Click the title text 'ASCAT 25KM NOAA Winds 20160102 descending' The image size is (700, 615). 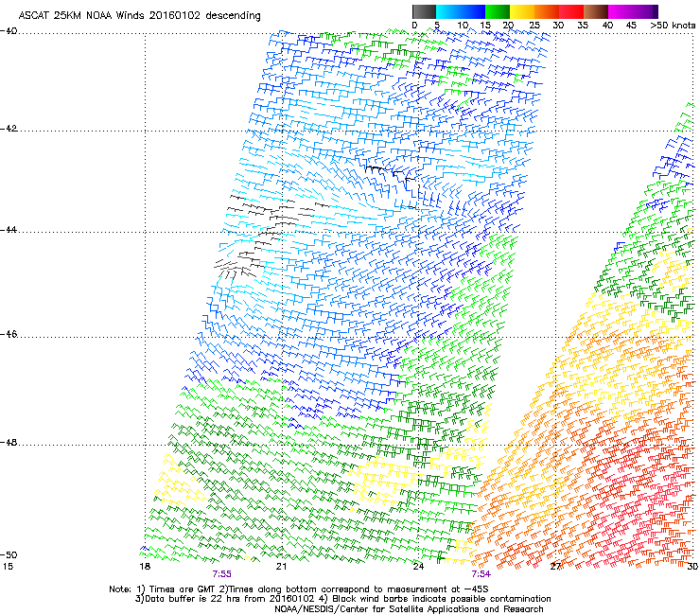pyautogui.click(x=139, y=15)
